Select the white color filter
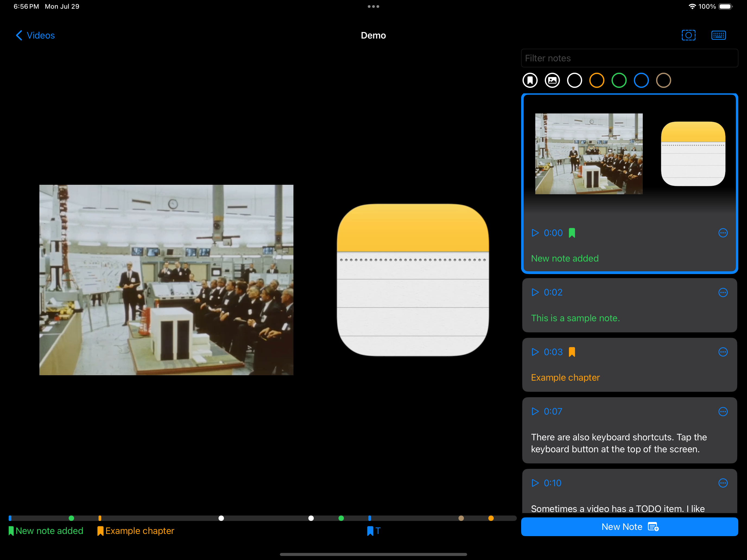Image resolution: width=747 pixels, height=560 pixels. (x=574, y=80)
